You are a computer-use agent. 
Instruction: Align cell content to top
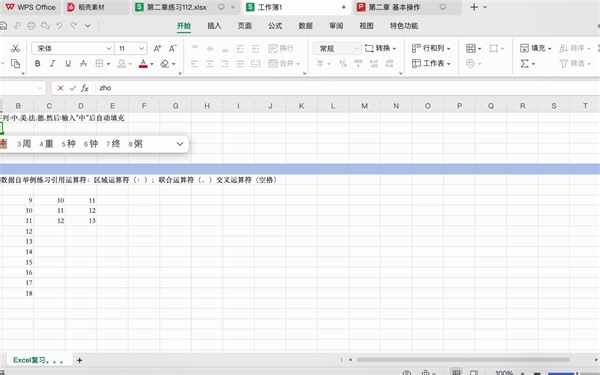(x=195, y=48)
